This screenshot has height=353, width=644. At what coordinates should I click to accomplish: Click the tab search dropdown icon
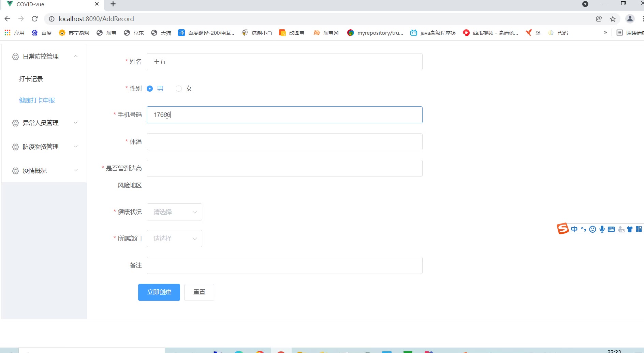(x=585, y=4)
